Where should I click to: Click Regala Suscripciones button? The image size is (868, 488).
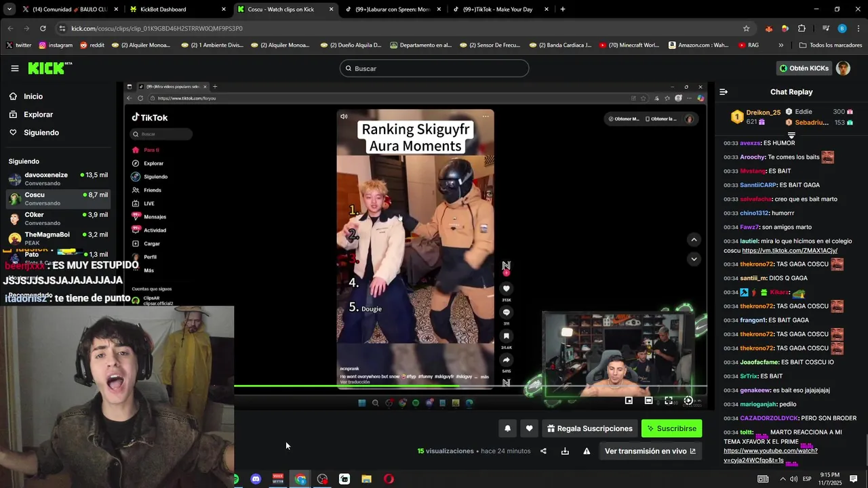(590, 428)
